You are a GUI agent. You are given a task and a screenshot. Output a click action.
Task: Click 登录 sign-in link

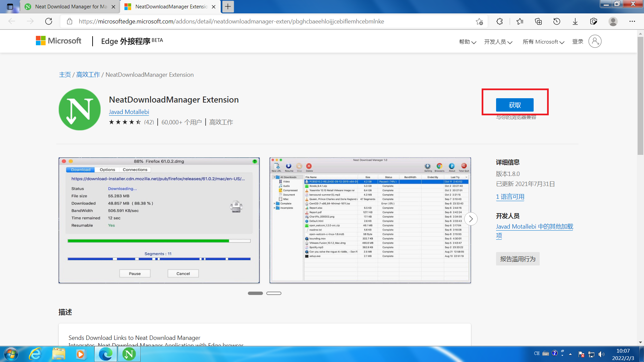578,42
